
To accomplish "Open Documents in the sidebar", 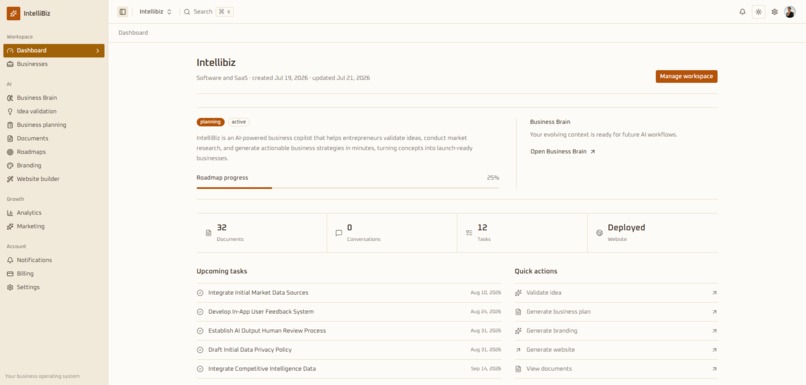I will coord(54,138).
